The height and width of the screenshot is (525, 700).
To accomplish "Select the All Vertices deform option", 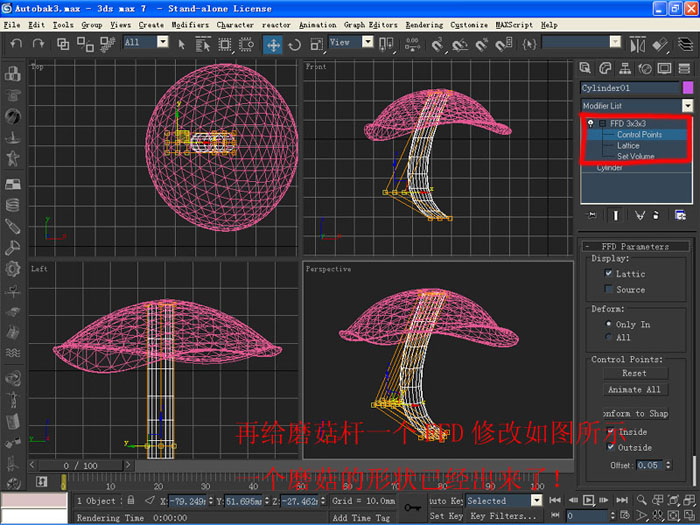I will coord(608,337).
